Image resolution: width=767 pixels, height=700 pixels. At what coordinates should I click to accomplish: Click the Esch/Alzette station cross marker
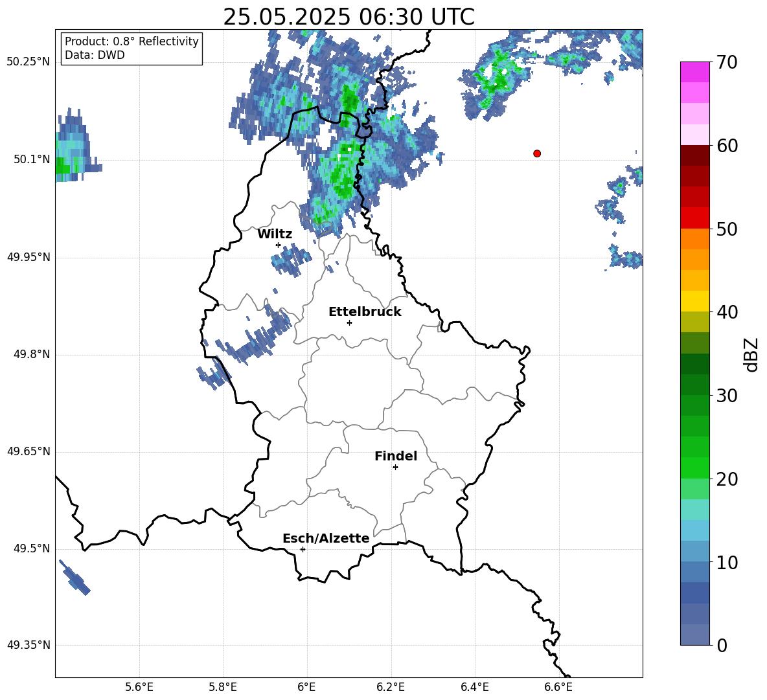(303, 549)
